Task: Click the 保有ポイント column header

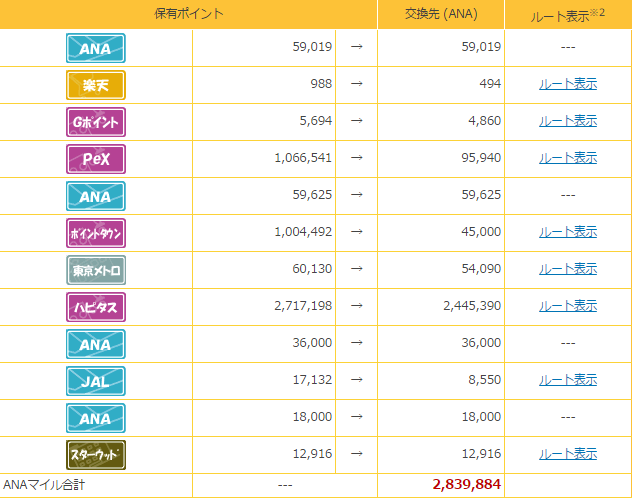Action: tap(189, 14)
